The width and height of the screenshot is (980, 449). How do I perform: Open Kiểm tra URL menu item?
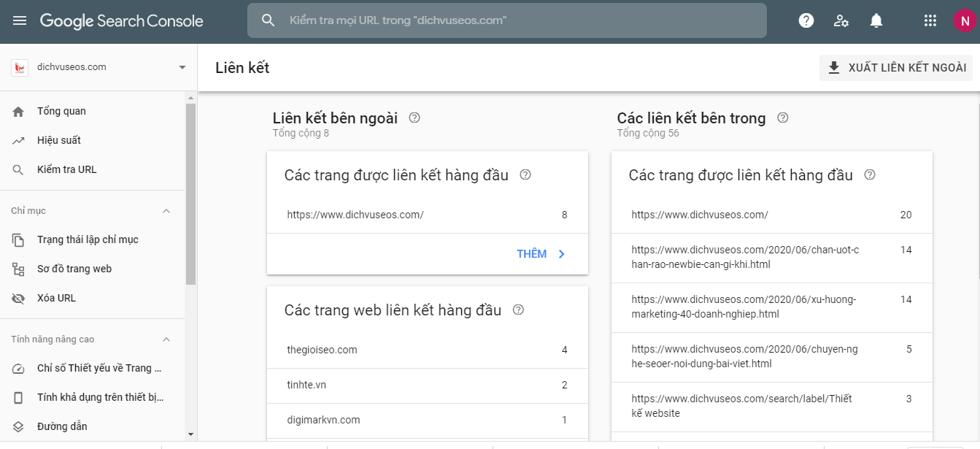point(93,169)
